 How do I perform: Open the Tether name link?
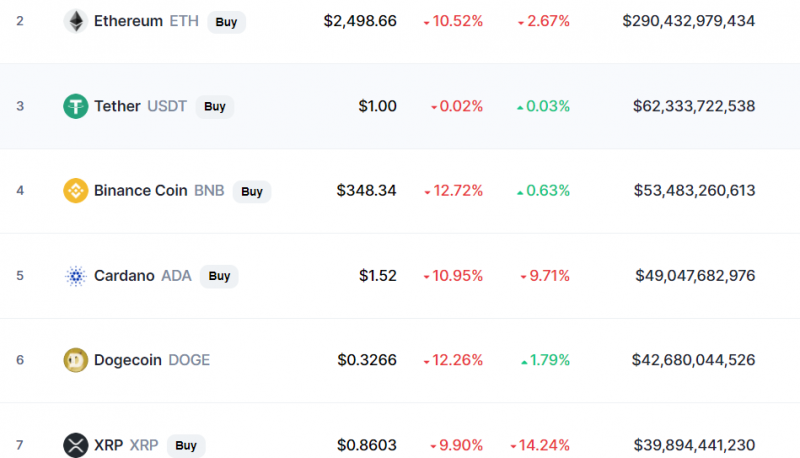(x=117, y=106)
